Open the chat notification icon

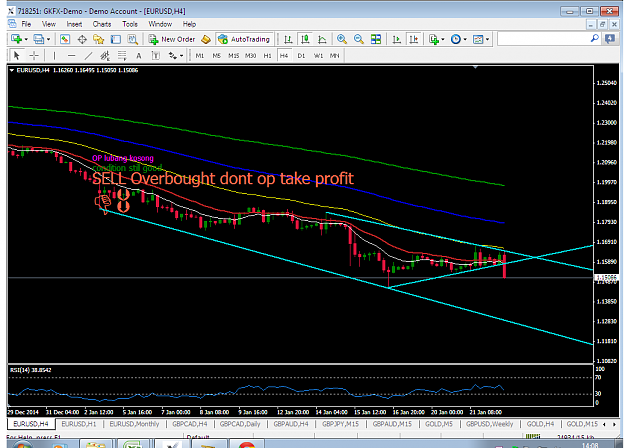click(x=610, y=39)
